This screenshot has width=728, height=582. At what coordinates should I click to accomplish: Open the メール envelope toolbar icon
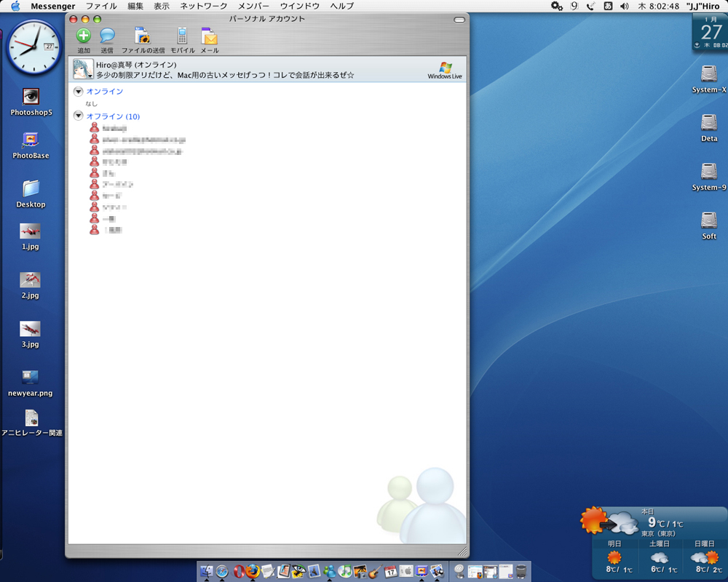(210, 36)
